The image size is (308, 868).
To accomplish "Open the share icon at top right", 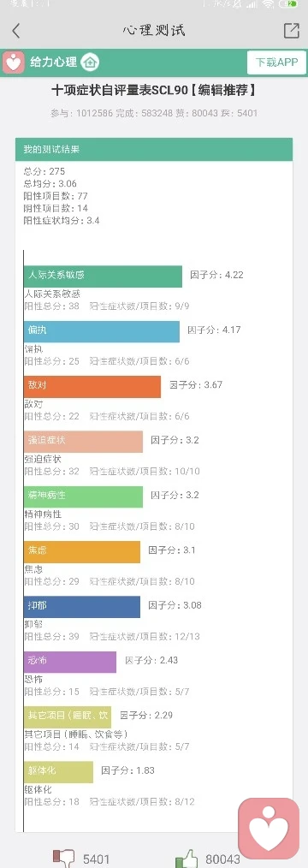I will pos(291,31).
